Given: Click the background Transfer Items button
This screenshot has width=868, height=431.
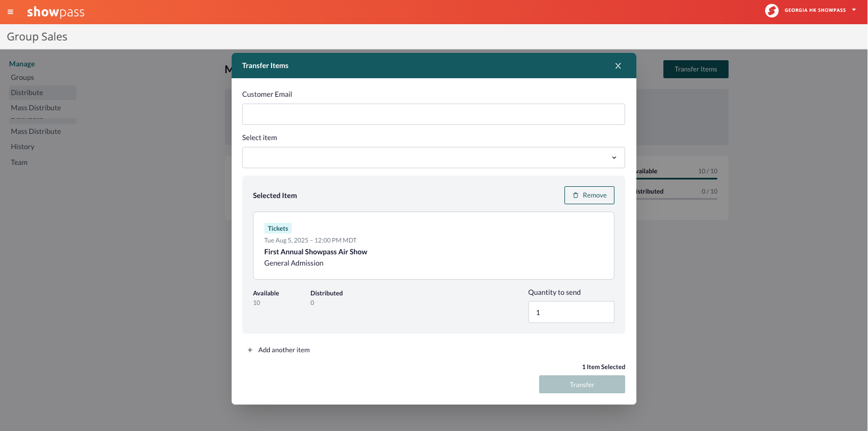Looking at the screenshot, I should [x=695, y=69].
